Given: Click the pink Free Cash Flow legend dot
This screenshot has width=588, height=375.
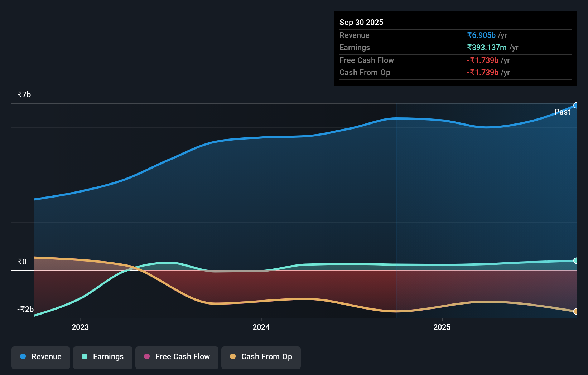Looking at the screenshot, I should tap(146, 356).
